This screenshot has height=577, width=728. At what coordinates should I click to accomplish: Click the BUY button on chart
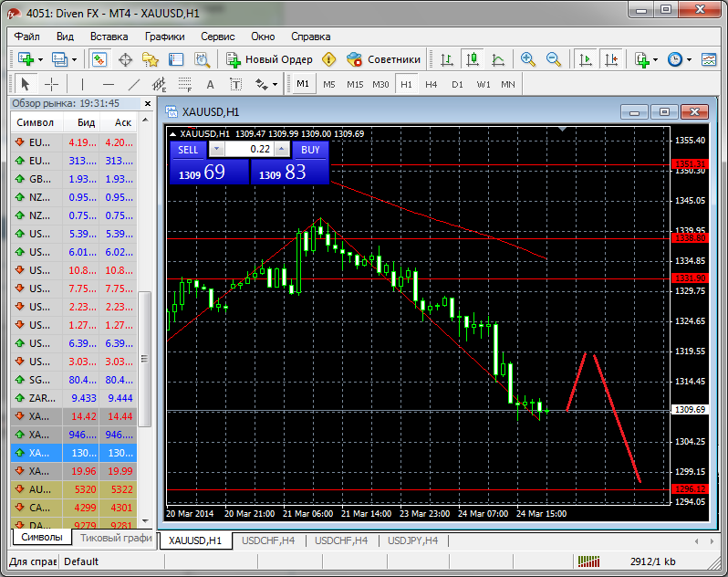[x=310, y=150]
